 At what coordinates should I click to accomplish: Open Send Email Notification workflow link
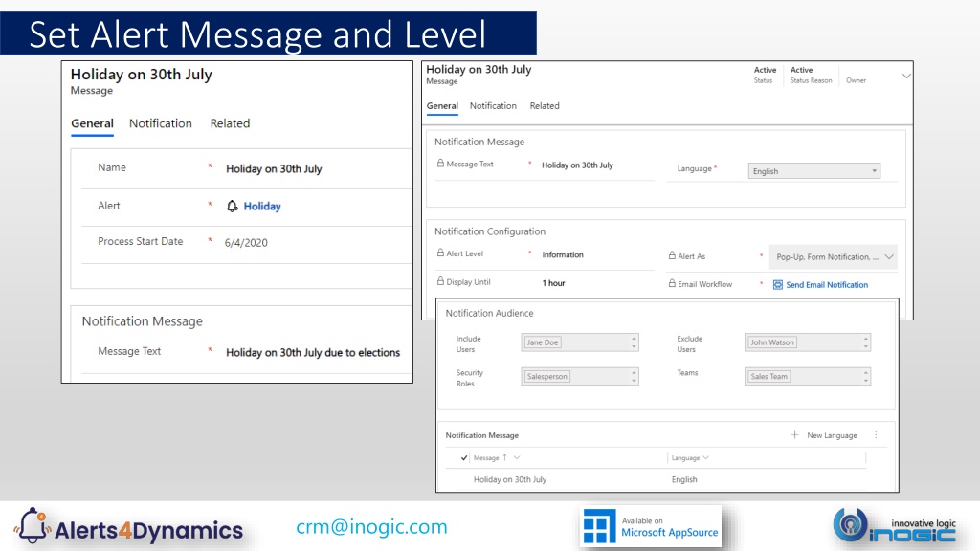(x=827, y=285)
